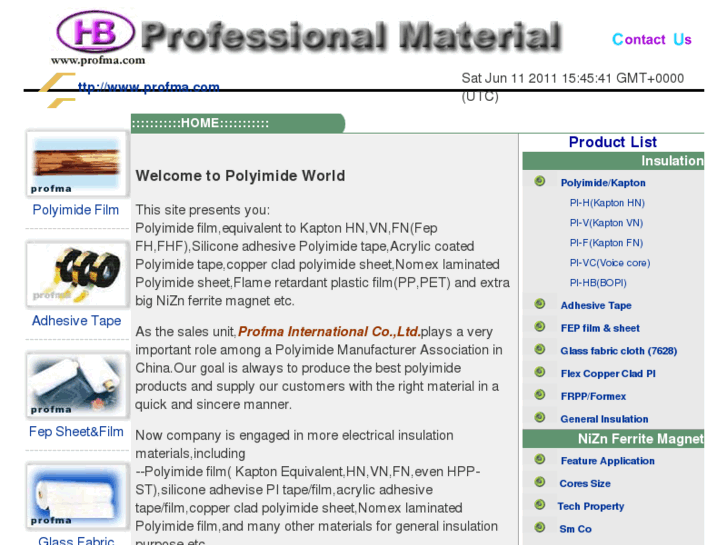727x545 pixels.
Task: Click bullet icon beside Sm Co
Action: click(x=540, y=527)
